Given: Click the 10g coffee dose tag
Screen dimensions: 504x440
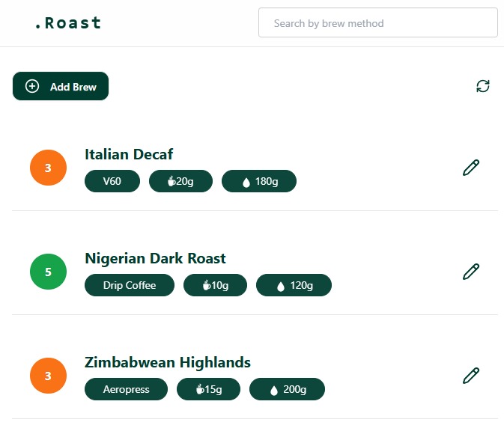Looking at the screenshot, I should pos(216,285).
